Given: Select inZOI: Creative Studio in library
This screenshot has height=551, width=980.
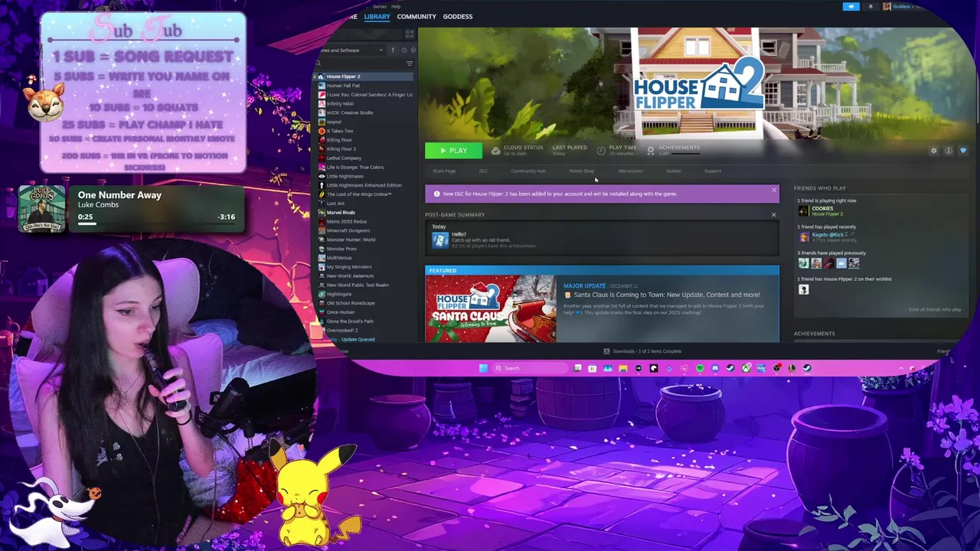Looking at the screenshot, I should [x=350, y=112].
